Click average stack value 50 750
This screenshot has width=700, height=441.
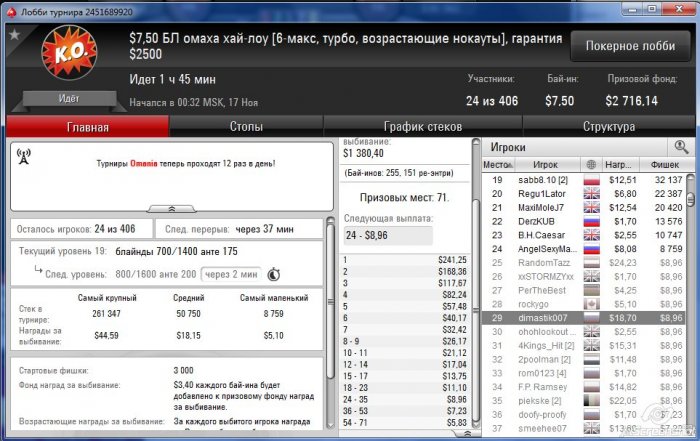point(188,314)
